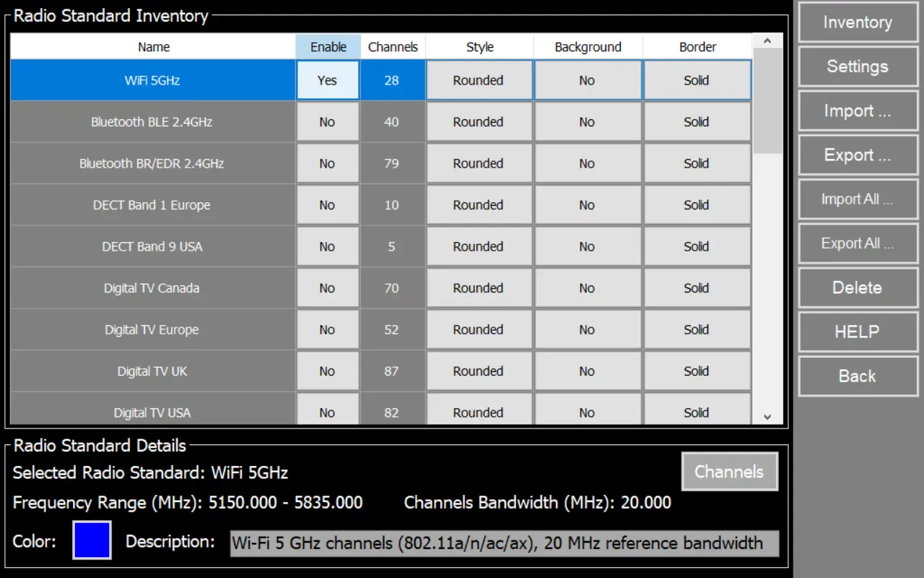The image size is (924, 578).
Task: Delete the selected radio standard
Action: 858,288
